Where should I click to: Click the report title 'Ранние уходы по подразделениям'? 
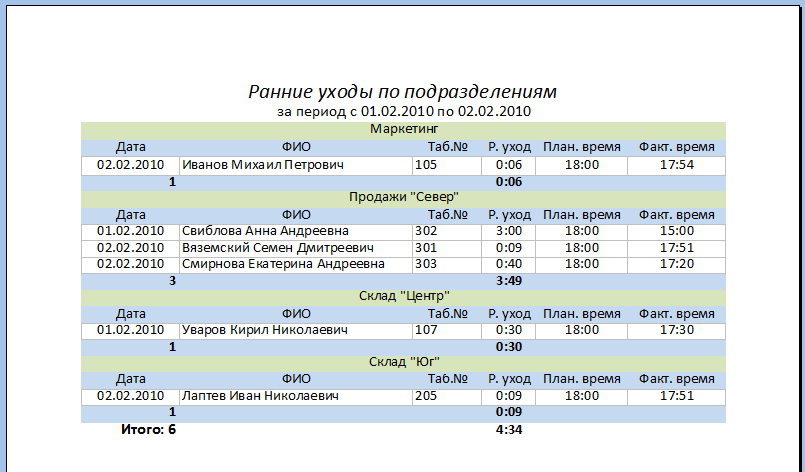tap(402, 91)
